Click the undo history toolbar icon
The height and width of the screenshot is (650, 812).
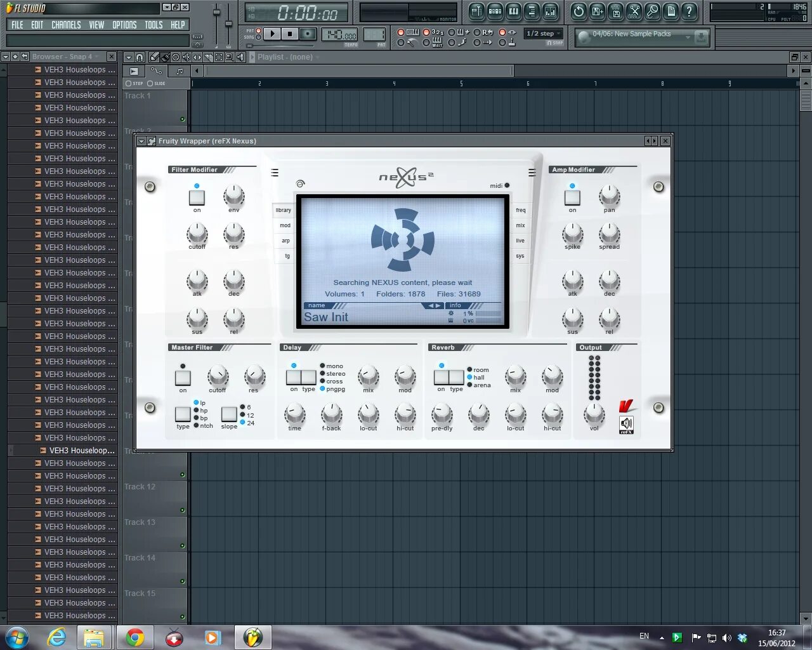(579, 11)
